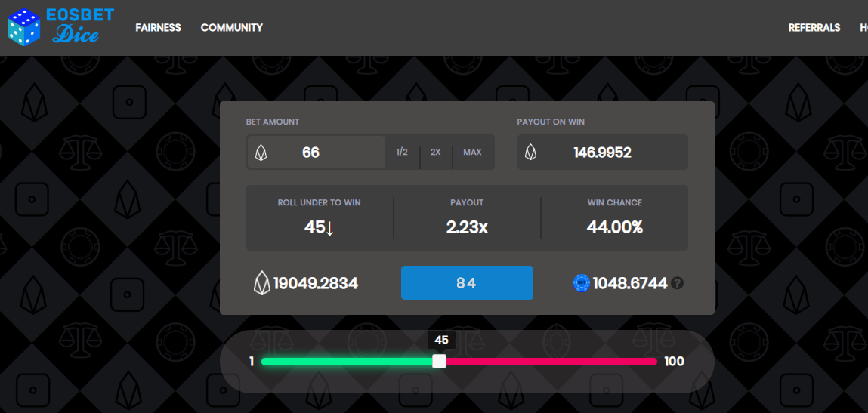868x413 pixels.
Task: Double the bet with the 2X button
Action: [436, 152]
